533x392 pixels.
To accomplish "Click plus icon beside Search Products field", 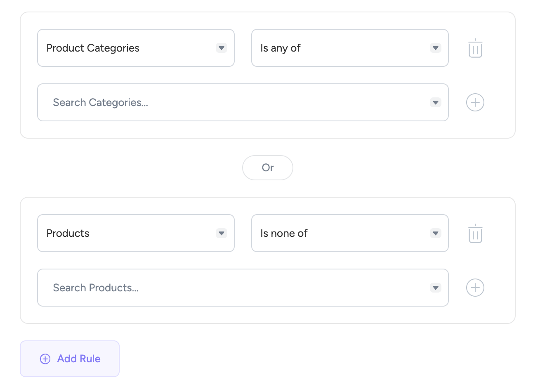I will point(475,288).
